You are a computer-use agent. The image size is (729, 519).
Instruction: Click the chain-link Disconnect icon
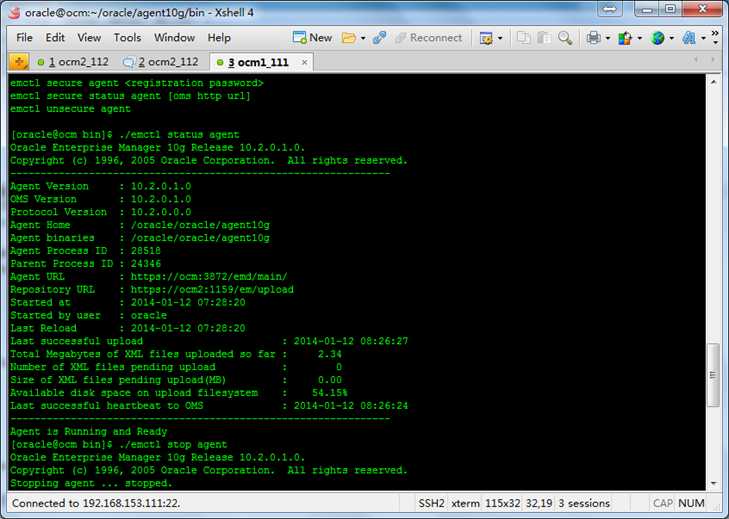tap(379, 38)
